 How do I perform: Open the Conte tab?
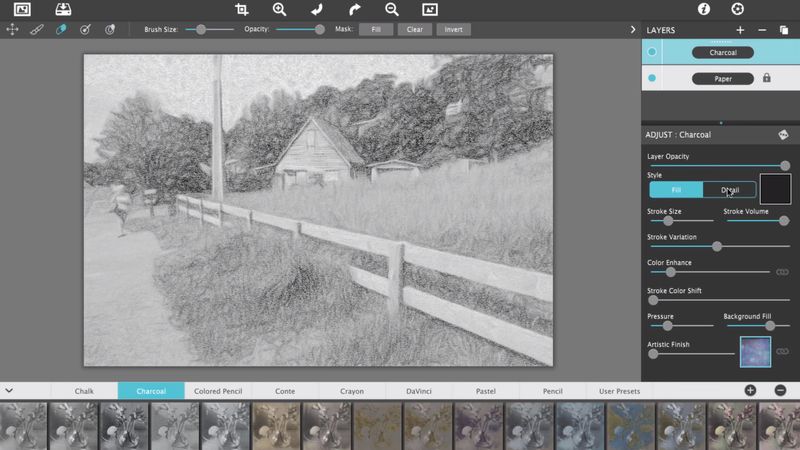(285, 391)
